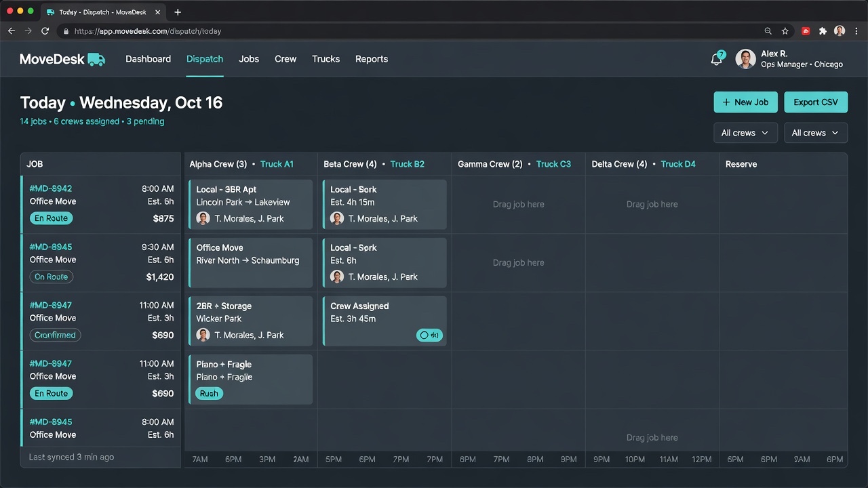Click the 11AM time marker

(x=669, y=459)
